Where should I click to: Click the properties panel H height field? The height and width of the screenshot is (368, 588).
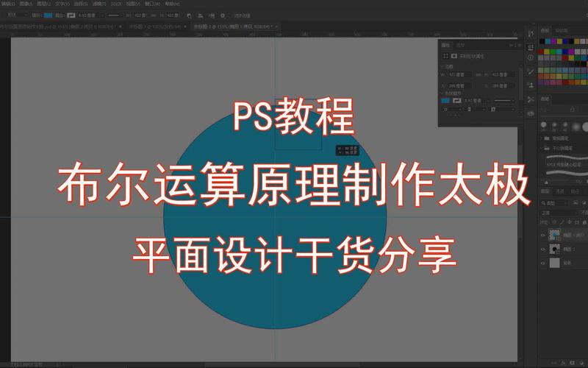[503, 75]
